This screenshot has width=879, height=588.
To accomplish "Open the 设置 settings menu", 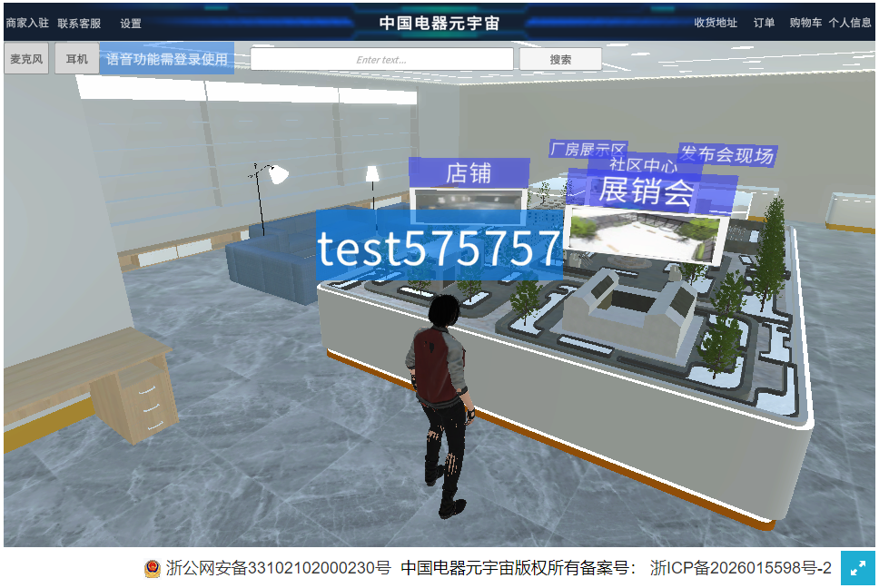I will pos(131,23).
